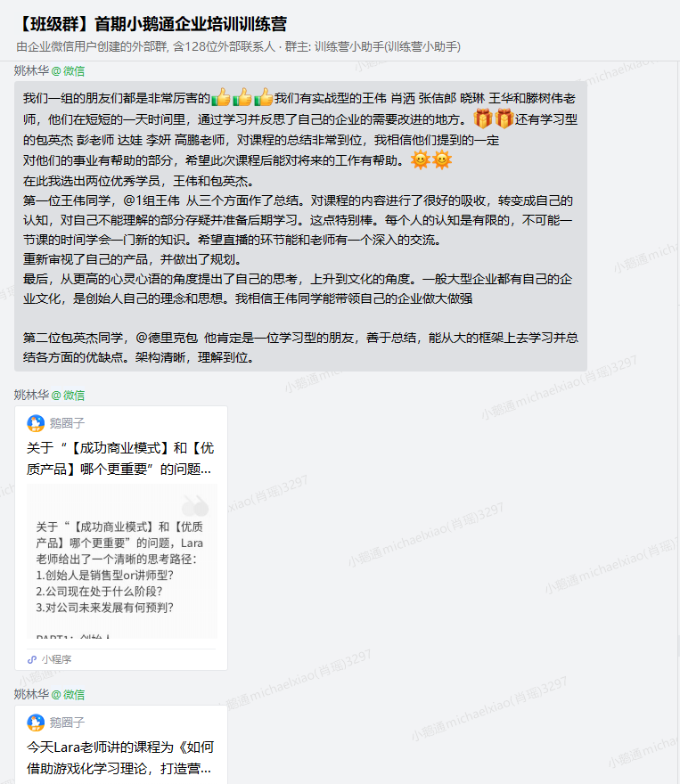This screenshot has width=680, height=784.
Task: Click the long message bubble from 姚林华
Action: 300,226
